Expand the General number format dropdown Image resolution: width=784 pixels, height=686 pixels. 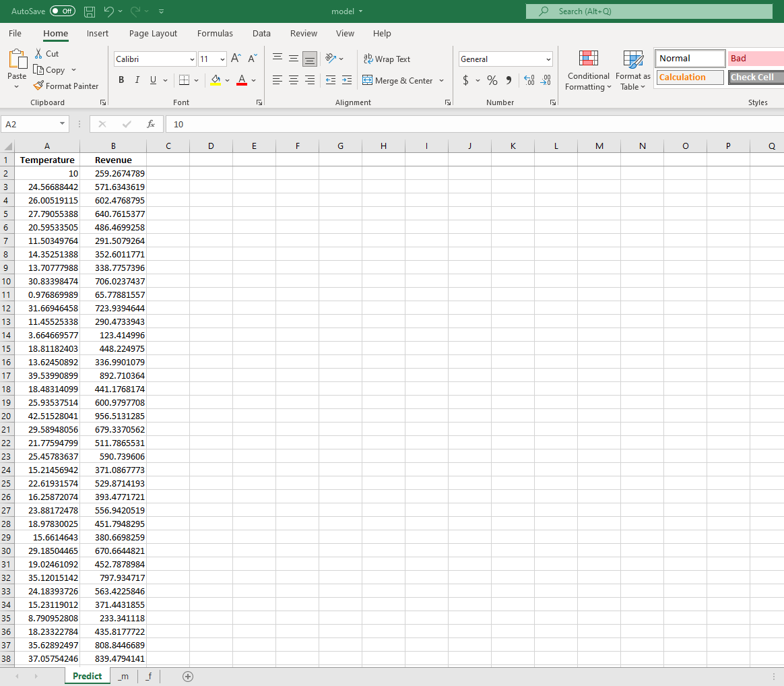click(548, 59)
